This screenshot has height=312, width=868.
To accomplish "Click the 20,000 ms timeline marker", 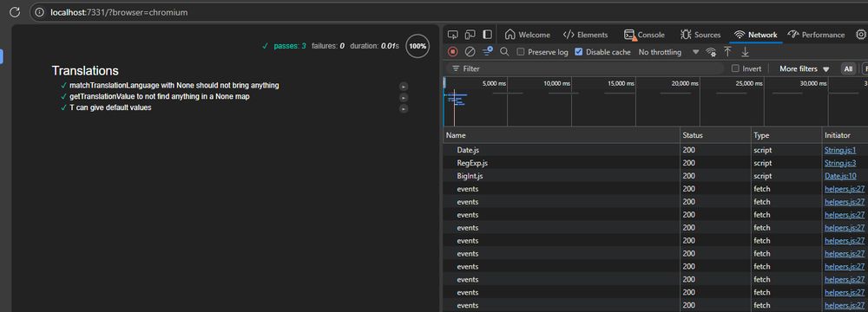I will coord(685,83).
